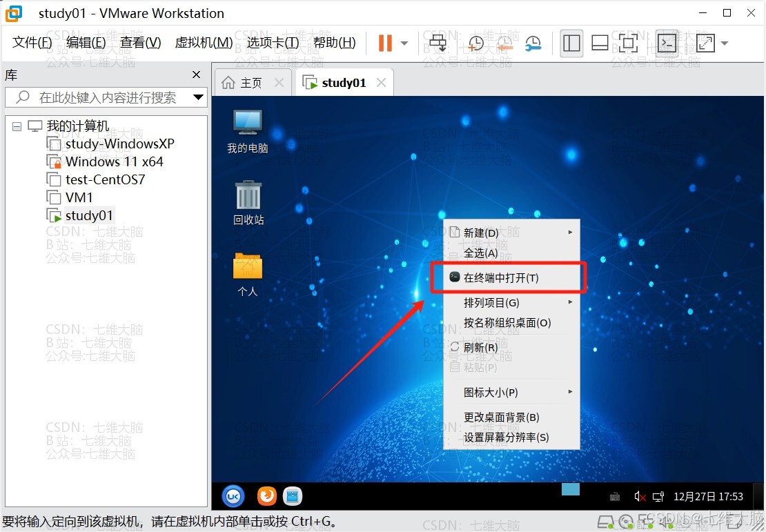Click Send Ctrl+Alt+Del toolbar icon
Viewport: 766px width, 532px height.
(x=438, y=43)
